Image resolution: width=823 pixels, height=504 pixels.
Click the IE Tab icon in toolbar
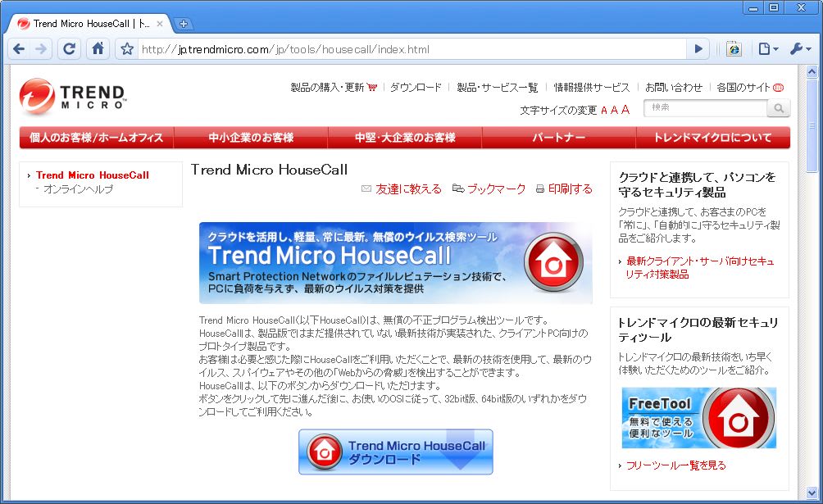pos(734,49)
